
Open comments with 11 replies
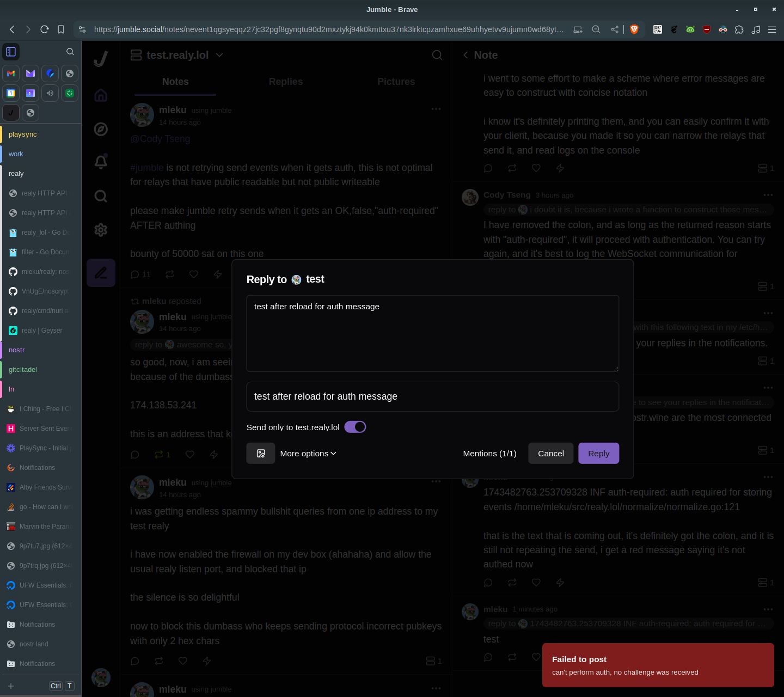(x=140, y=274)
